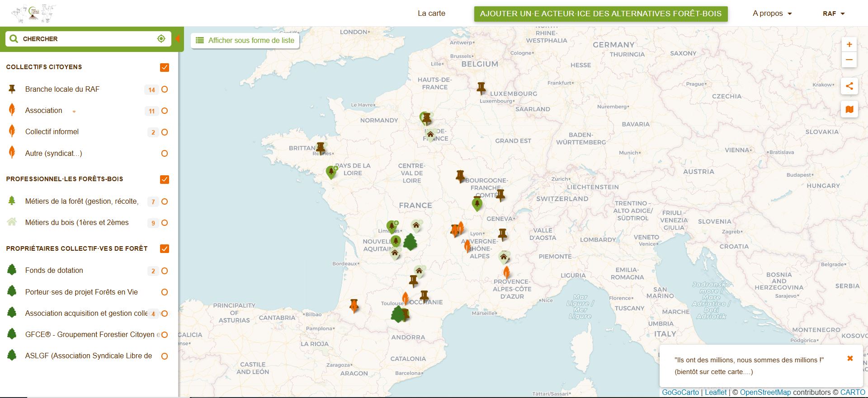The image size is (868, 398).
Task: Zoom out of the map
Action: (x=849, y=60)
